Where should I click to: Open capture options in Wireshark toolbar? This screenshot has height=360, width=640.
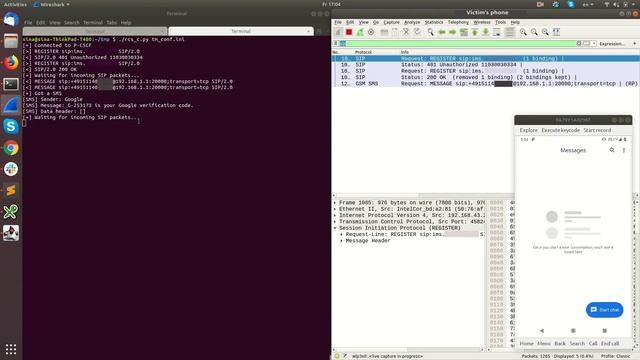coord(371,32)
